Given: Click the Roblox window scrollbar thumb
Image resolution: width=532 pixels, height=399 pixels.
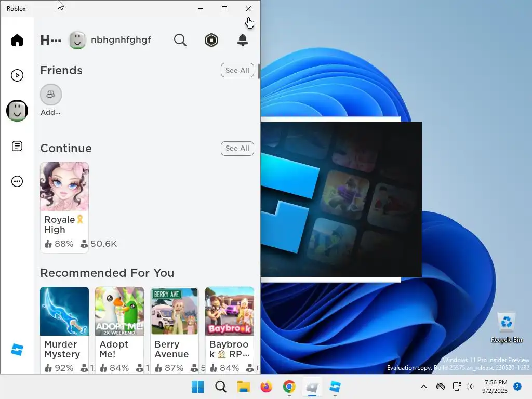Looking at the screenshot, I should click(x=259, y=71).
